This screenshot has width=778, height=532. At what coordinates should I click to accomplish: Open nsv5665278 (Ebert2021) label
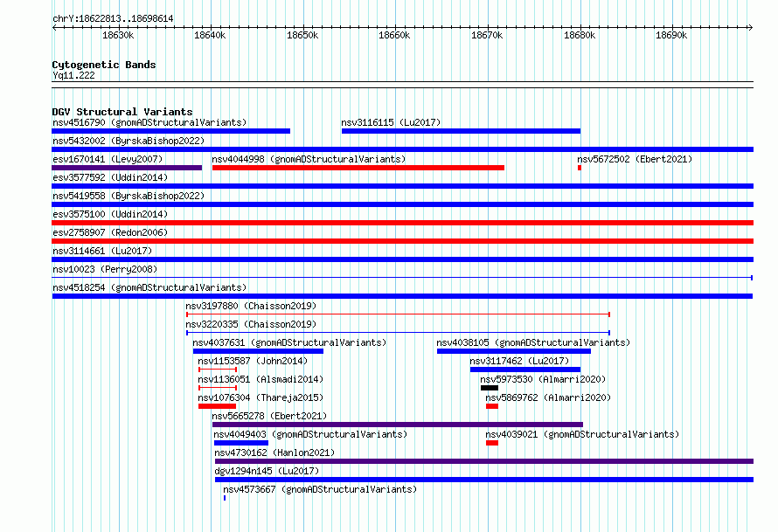pyautogui.click(x=269, y=416)
